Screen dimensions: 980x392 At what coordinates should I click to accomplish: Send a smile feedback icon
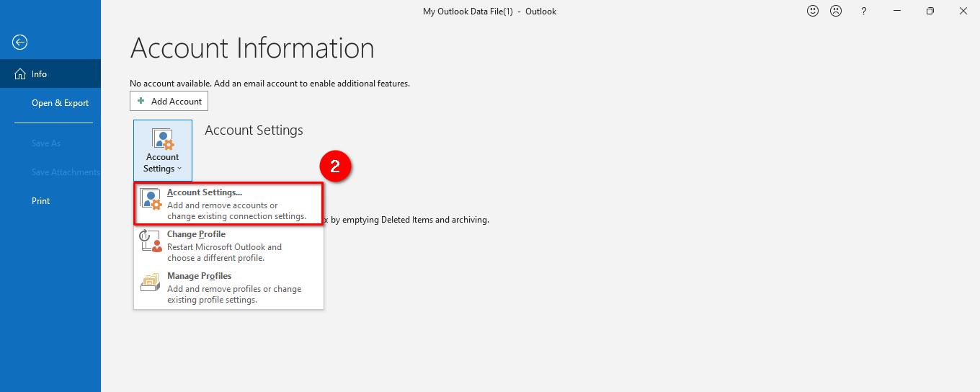click(x=813, y=11)
